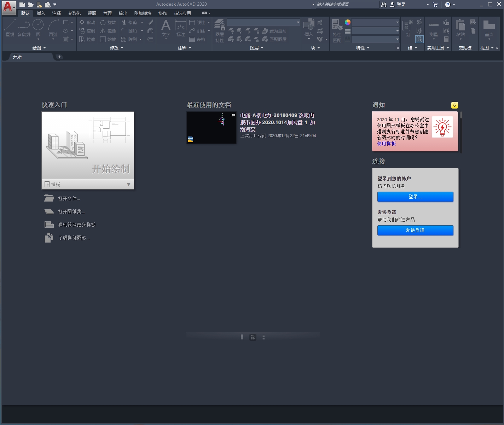The width and height of the screenshot is (504, 425).
Task: Toggle group selection on/off button
Action: click(x=419, y=39)
